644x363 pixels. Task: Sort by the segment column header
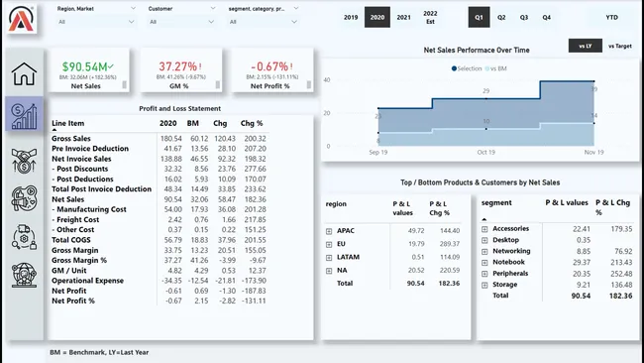tap(496, 202)
